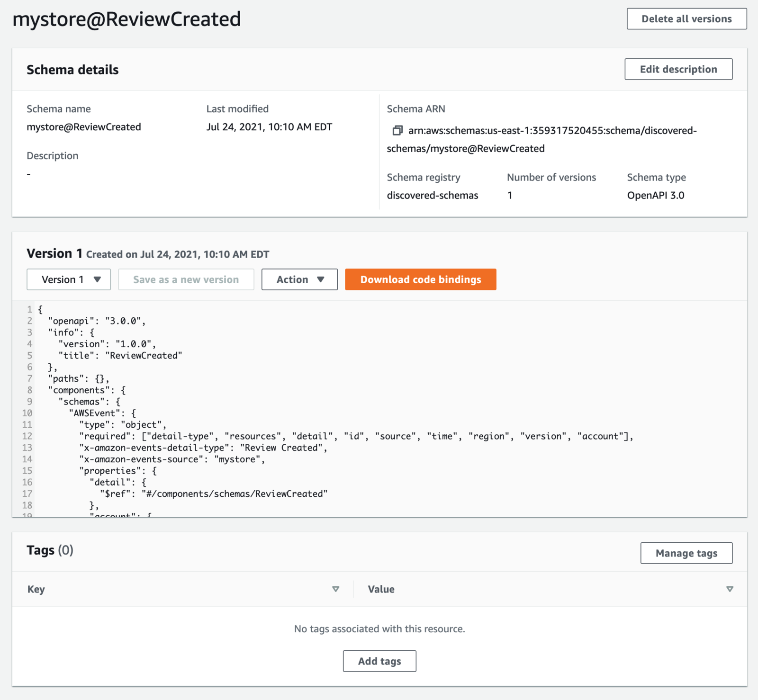Click the Edit description button
758x700 pixels.
pos(678,69)
